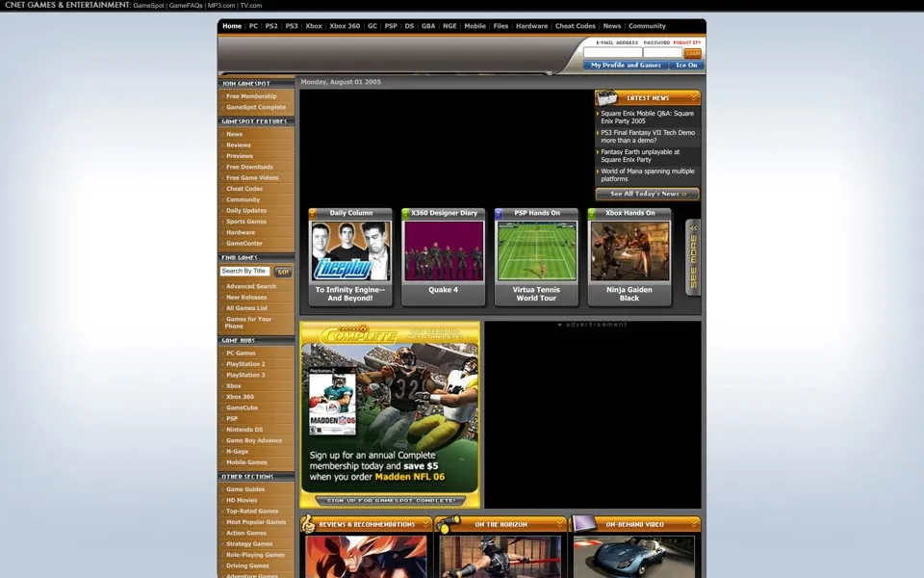This screenshot has height=578, width=924.
Task: Open the Home tab in navigation bar
Action: tap(232, 26)
